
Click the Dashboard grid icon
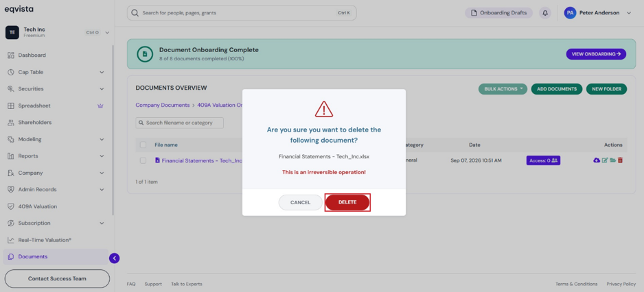coord(11,56)
